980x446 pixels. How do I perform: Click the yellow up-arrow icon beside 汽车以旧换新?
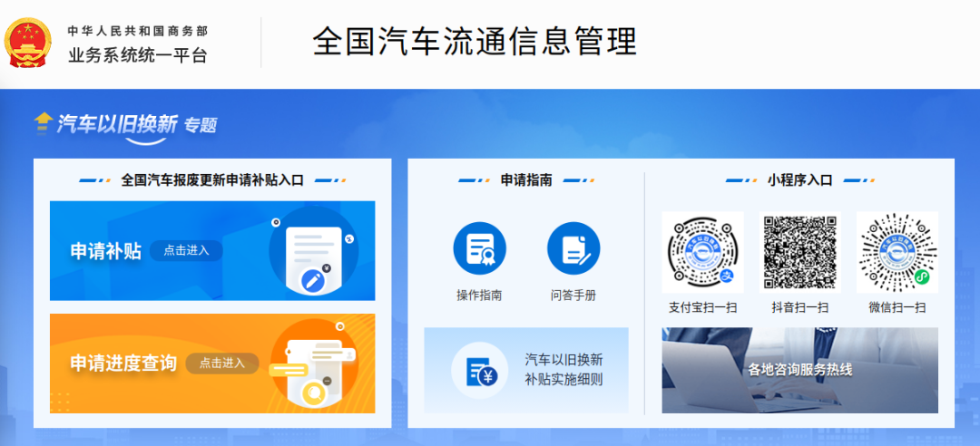pyautogui.click(x=43, y=122)
